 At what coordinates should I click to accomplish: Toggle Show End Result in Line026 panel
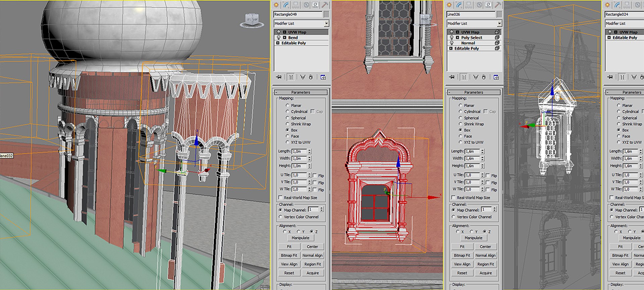click(464, 77)
